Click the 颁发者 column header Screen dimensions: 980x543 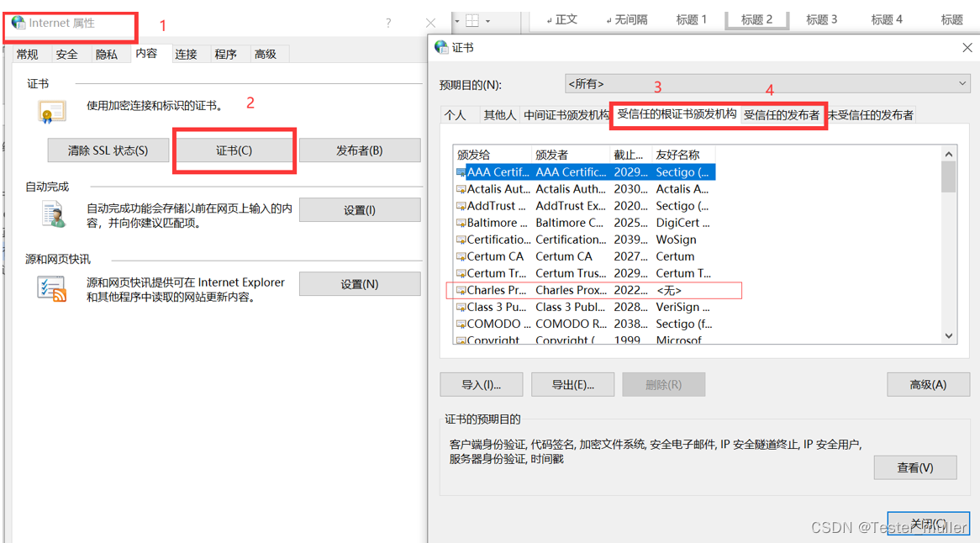[x=571, y=155]
